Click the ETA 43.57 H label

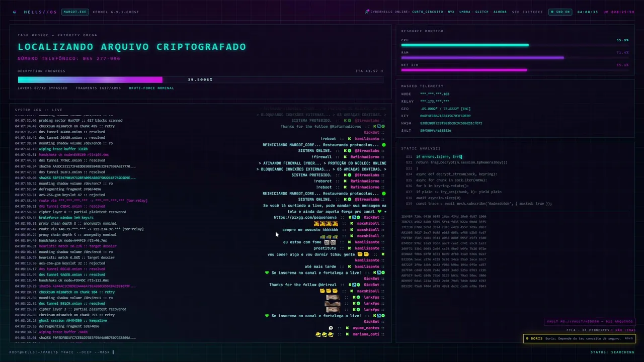(x=369, y=71)
